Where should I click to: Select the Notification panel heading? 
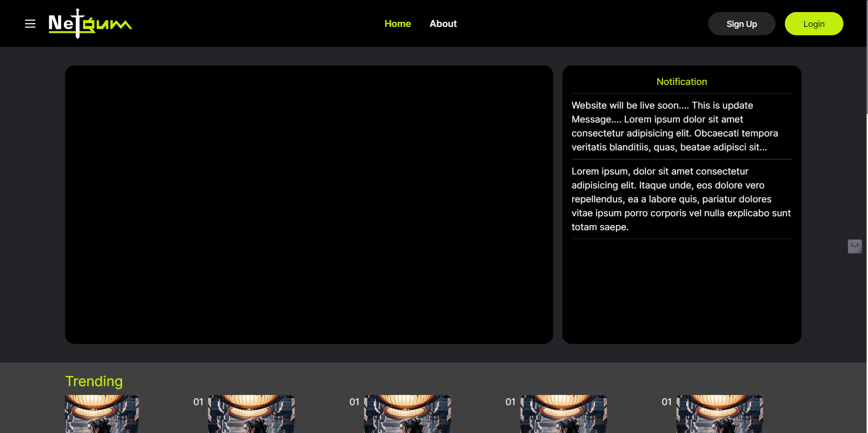(681, 82)
